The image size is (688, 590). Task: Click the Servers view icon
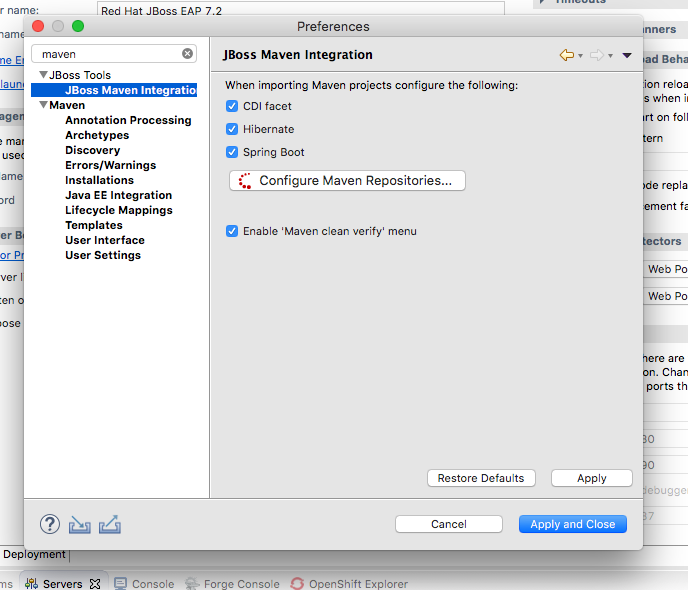point(31,584)
